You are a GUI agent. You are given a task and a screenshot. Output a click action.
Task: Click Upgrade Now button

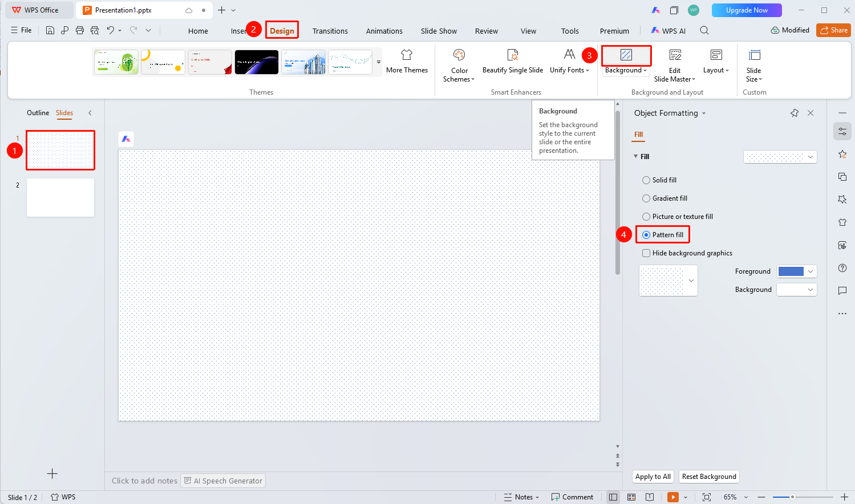(747, 10)
